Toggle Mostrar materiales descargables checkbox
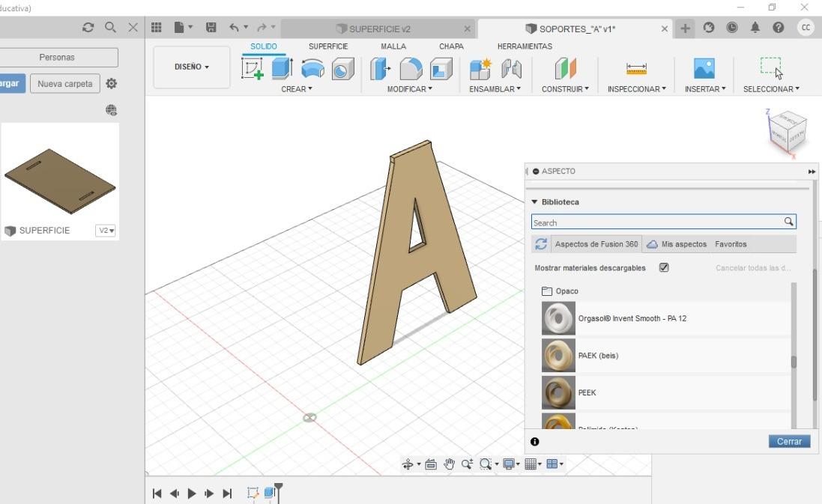Screen dimensions: 822x504 [x=664, y=267]
